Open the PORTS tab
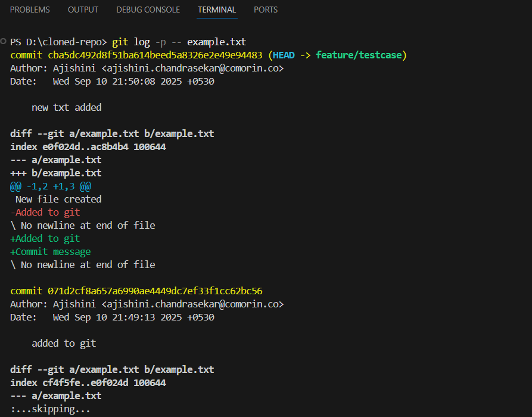Viewport: 532px width, 417px height. point(266,10)
